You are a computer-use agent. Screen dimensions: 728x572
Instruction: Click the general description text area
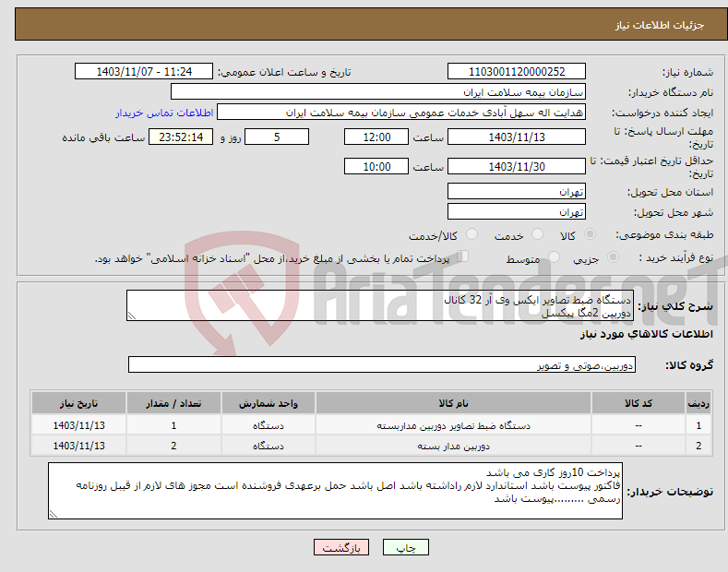380,305
